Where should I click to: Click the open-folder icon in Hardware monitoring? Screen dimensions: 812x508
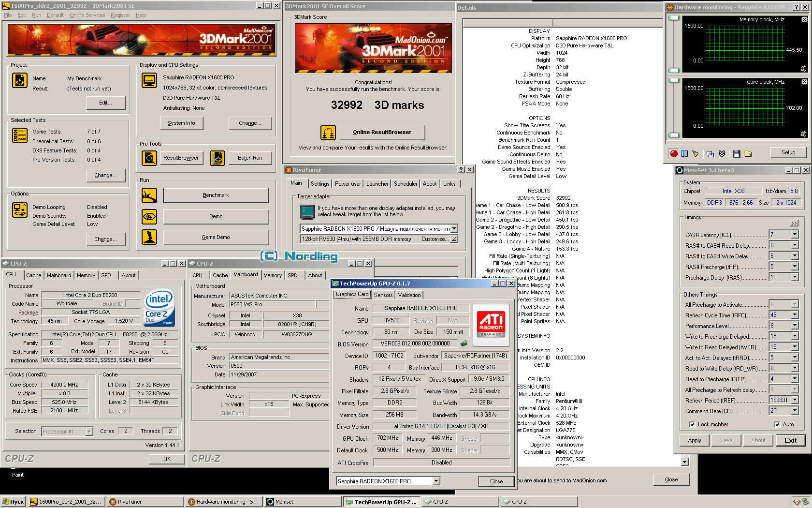[x=748, y=153]
